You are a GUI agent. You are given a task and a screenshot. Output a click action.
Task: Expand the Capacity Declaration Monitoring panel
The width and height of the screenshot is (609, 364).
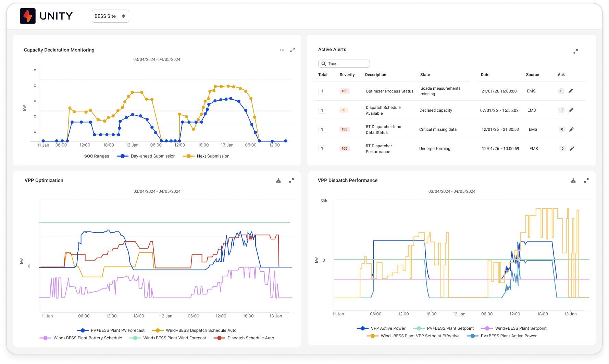tap(293, 50)
